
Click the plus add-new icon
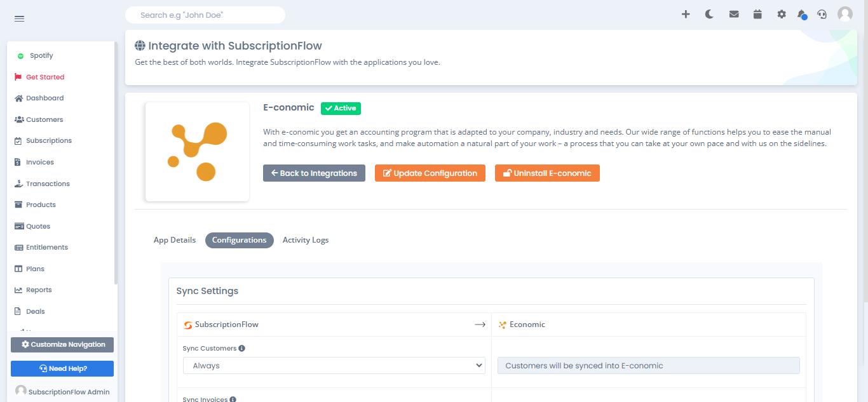click(x=686, y=14)
